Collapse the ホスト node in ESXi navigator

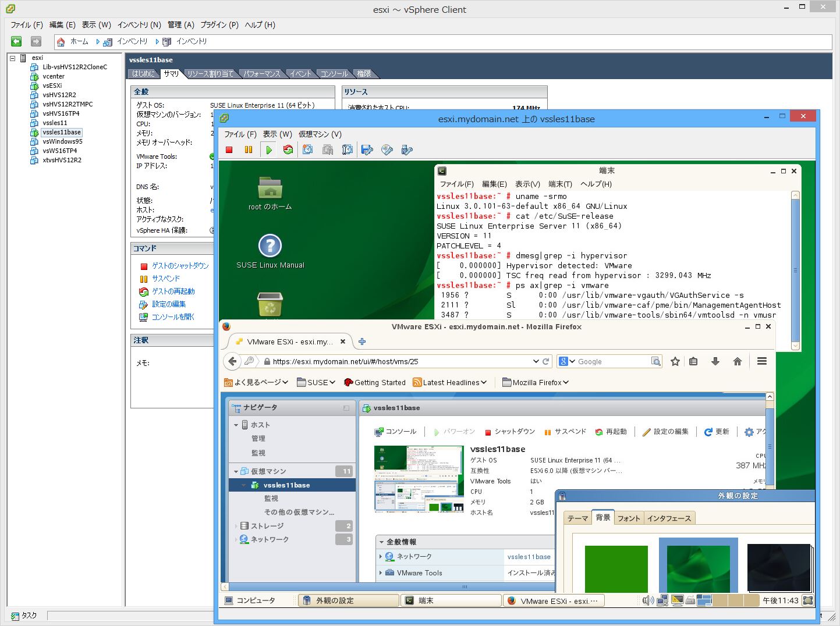coord(236,425)
